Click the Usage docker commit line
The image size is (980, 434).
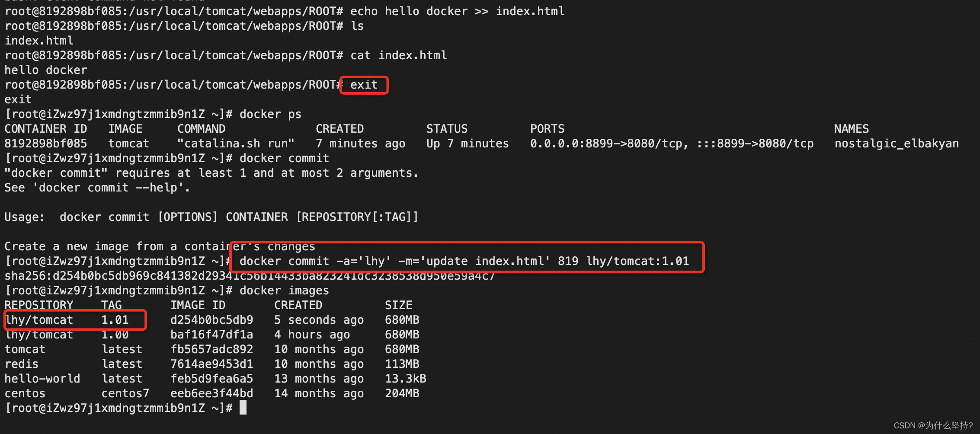[x=211, y=217]
